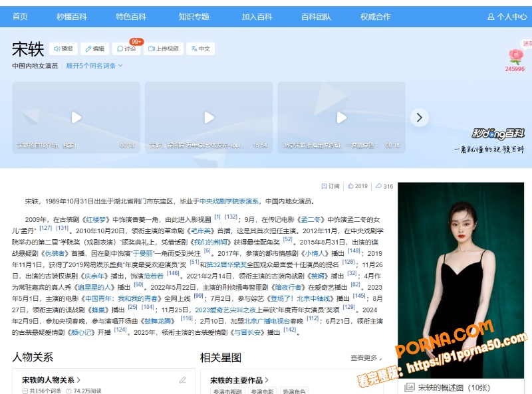Open the 红楼梦 link
This screenshot has height=394, width=532.
click(96, 220)
